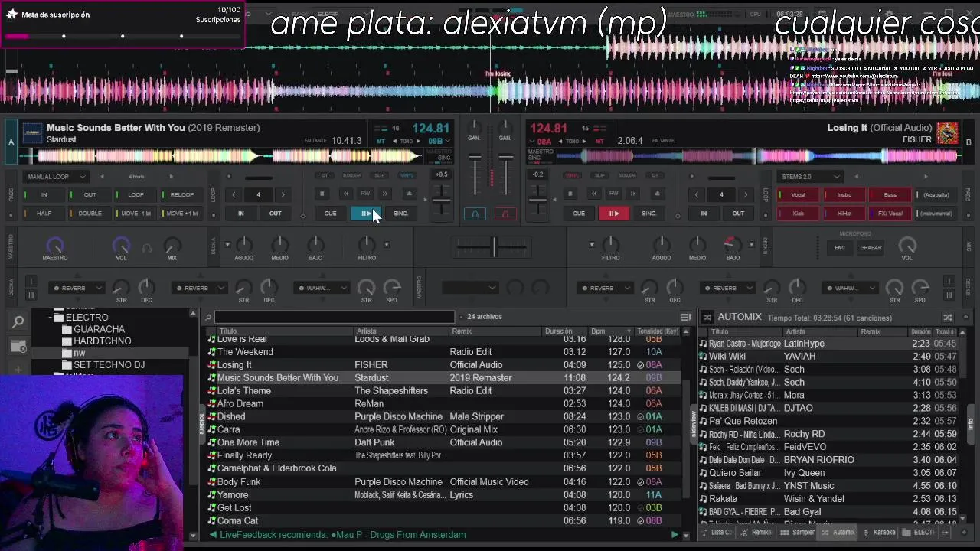Click the Automix shuffle icon left of title
Screen dimensions: 980x551
coord(707,317)
